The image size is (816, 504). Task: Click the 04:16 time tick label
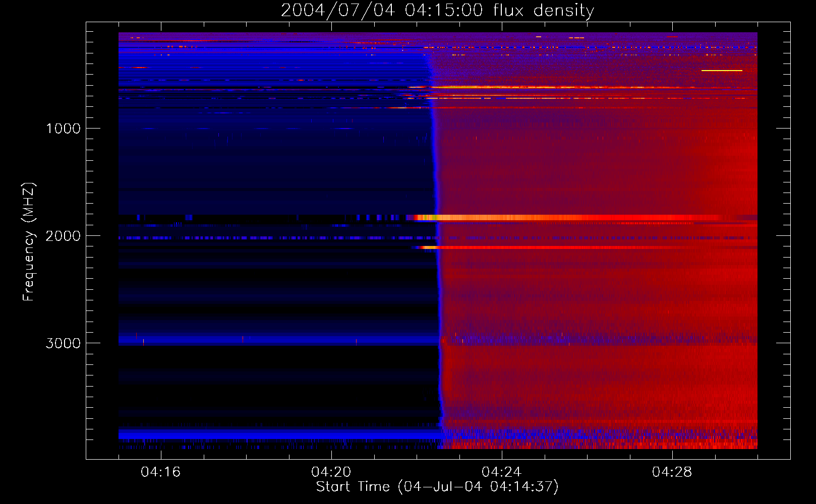pos(161,472)
